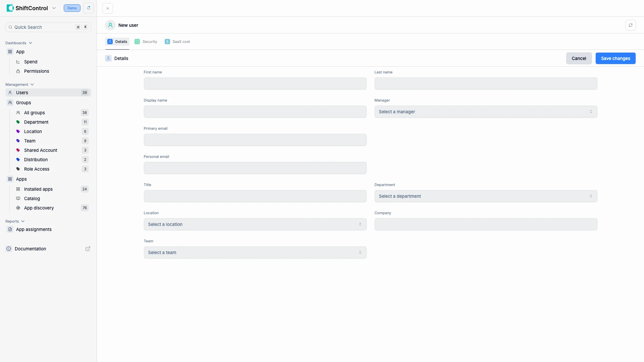Click the new user avatar icon
The width and height of the screenshot is (644, 362).
click(x=110, y=25)
